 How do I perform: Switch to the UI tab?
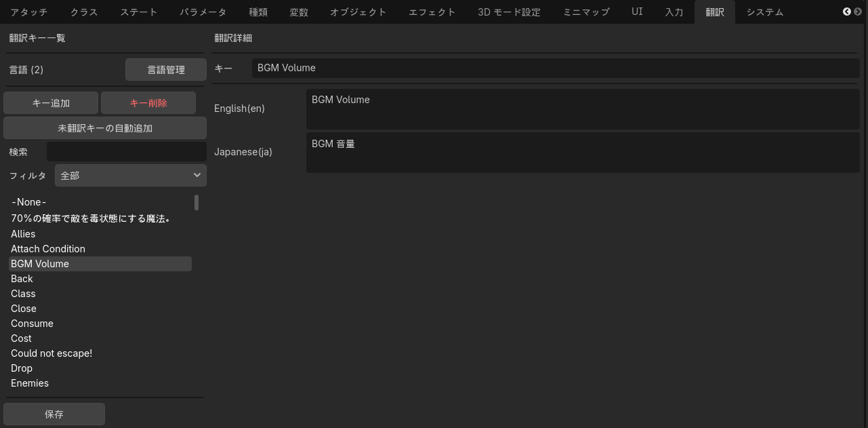tap(637, 12)
